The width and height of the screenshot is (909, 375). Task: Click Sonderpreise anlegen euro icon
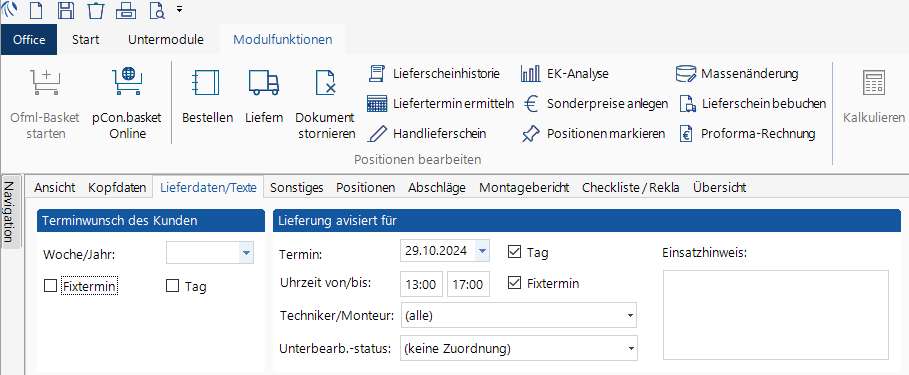(x=531, y=104)
